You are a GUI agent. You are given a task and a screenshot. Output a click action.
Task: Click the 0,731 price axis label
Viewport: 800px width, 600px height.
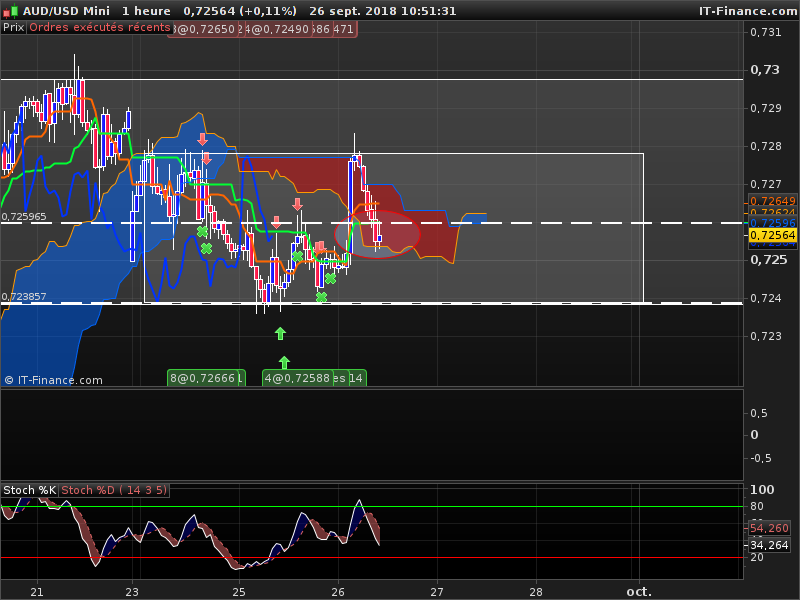coord(766,32)
